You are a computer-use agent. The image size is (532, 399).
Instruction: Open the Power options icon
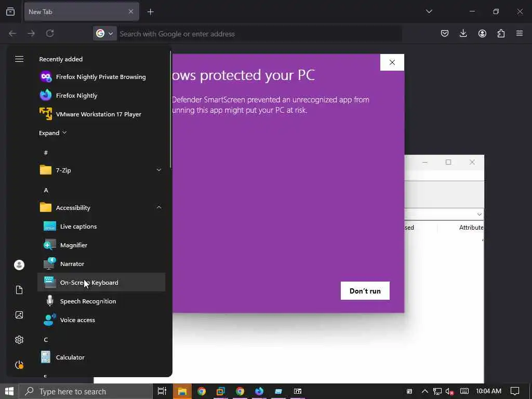click(19, 365)
